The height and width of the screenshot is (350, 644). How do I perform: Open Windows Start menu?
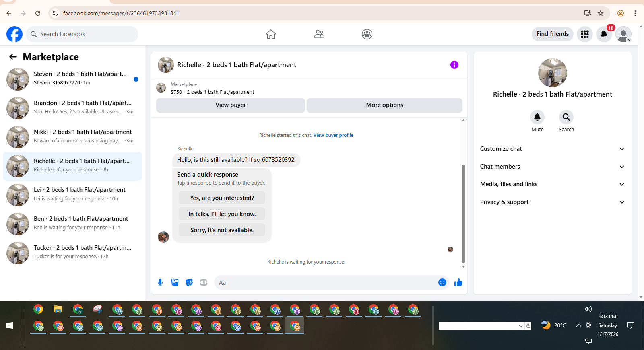coord(10,325)
